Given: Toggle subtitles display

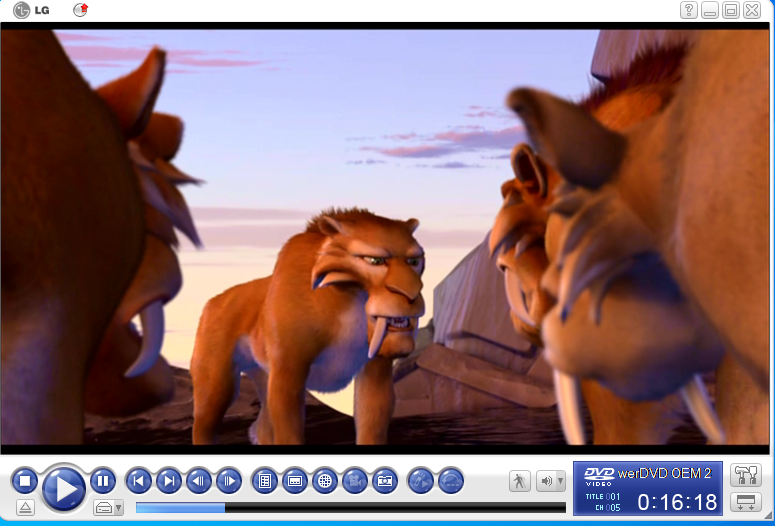Looking at the screenshot, I should pyautogui.click(x=294, y=481).
